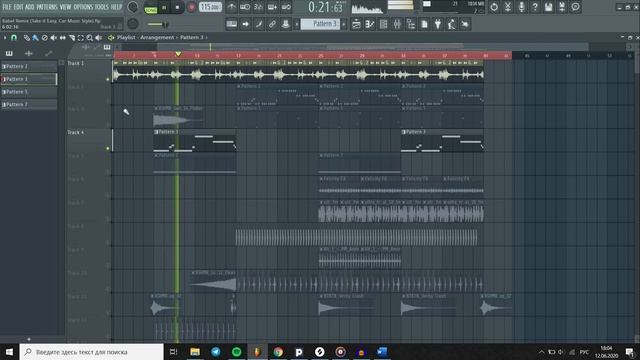Open the VIEW menu
Image resolution: width=640 pixels, height=360 pixels.
(65, 7)
